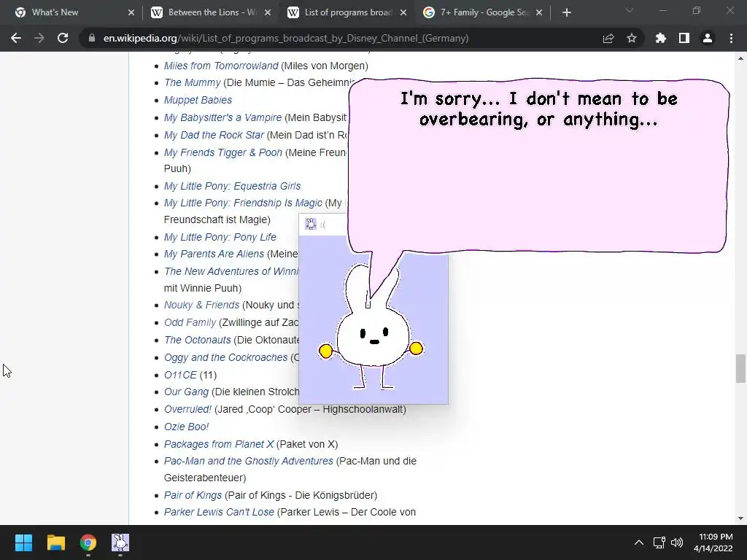Click the address bar URL
The width and height of the screenshot is (747, 560).
(x=286, y=38)
